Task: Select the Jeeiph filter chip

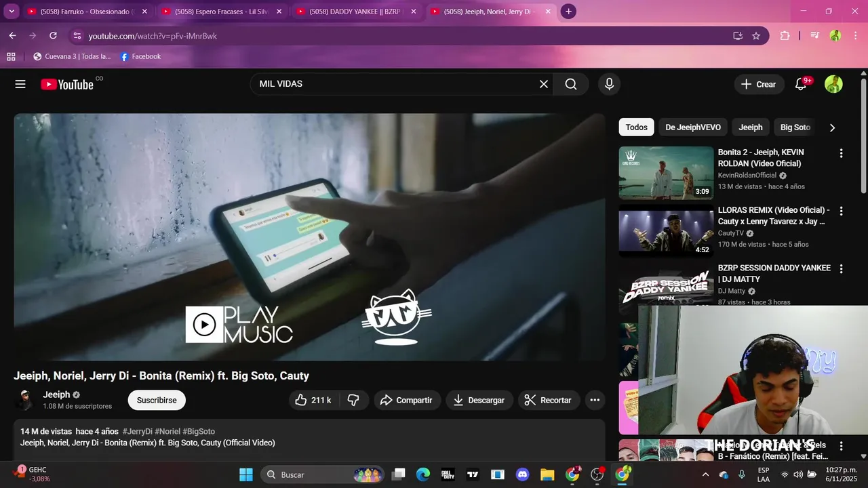Action: tap(751, 127)
